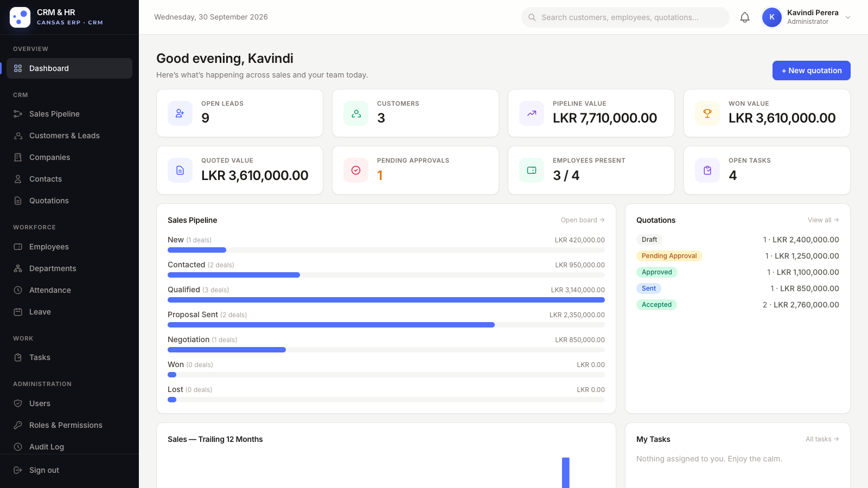Screen dimensions: 868x488
Task: Click the Customers card icon
Action: coord(356,113)
